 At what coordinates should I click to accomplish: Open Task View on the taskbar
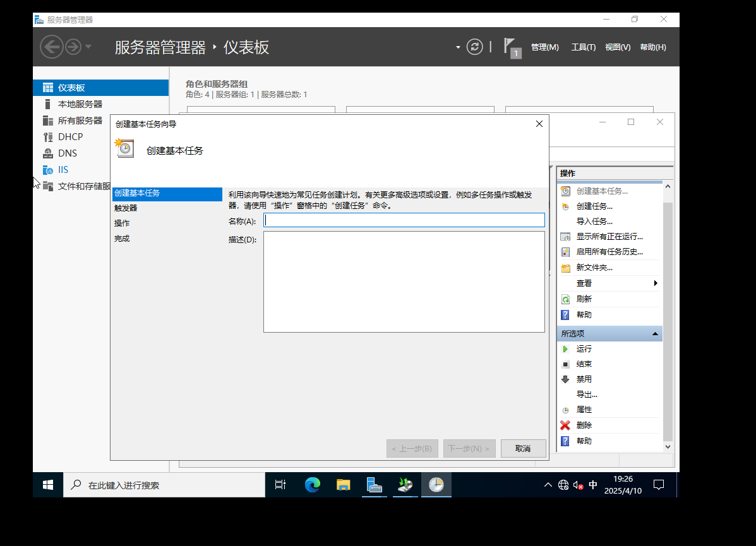(280, 485)
